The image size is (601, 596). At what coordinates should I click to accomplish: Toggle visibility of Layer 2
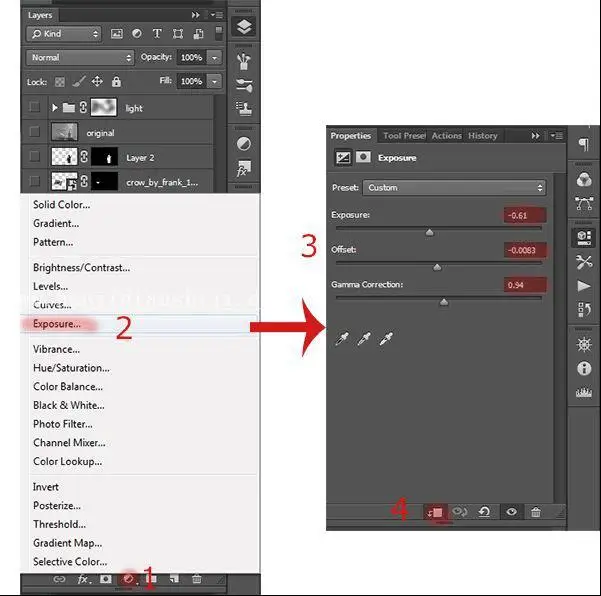point(34,156)
